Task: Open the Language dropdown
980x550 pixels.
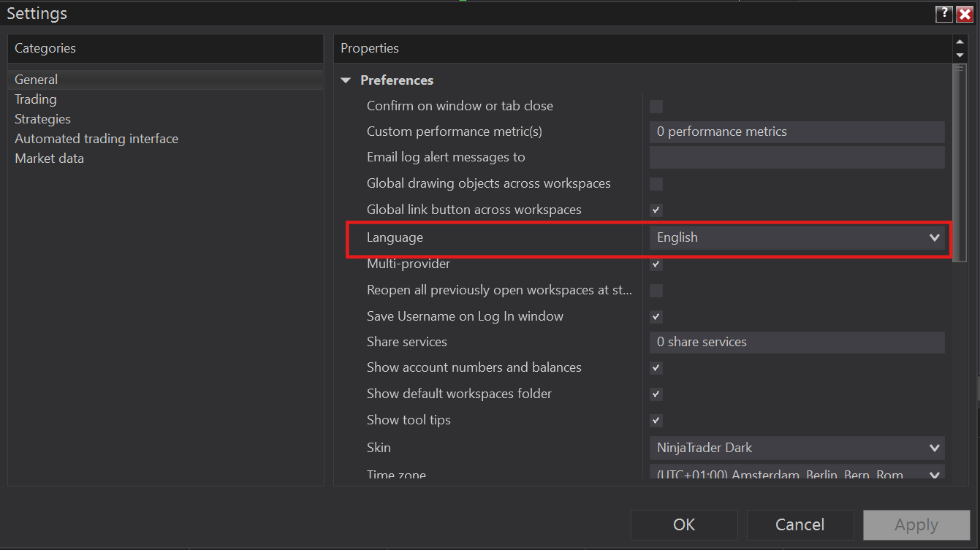Action: tap(935, 237)
